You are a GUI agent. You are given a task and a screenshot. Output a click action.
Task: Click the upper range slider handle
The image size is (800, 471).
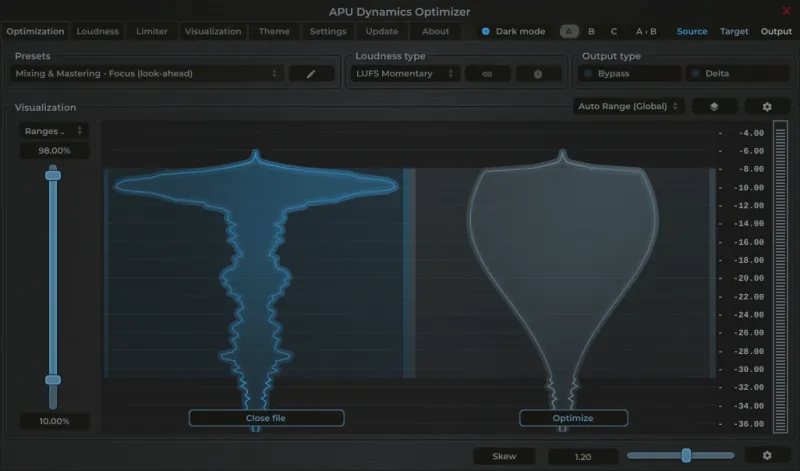(x=53, y=176)
